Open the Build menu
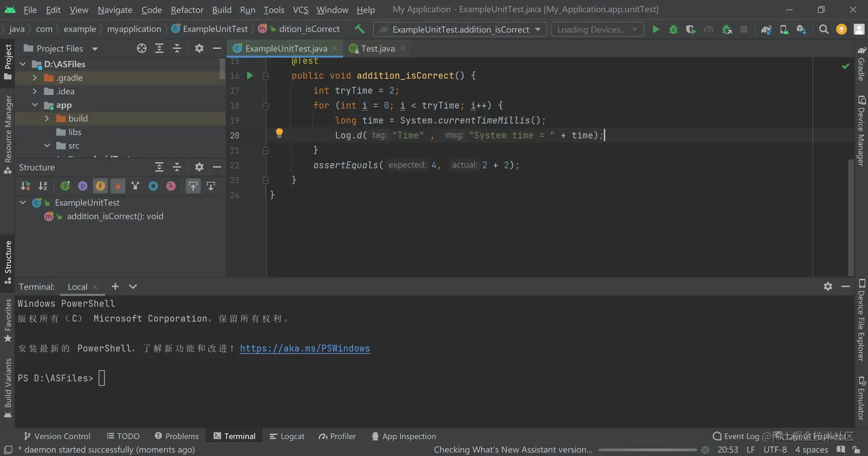Viewport: 868px width, 456px height. tap(222, 10)
